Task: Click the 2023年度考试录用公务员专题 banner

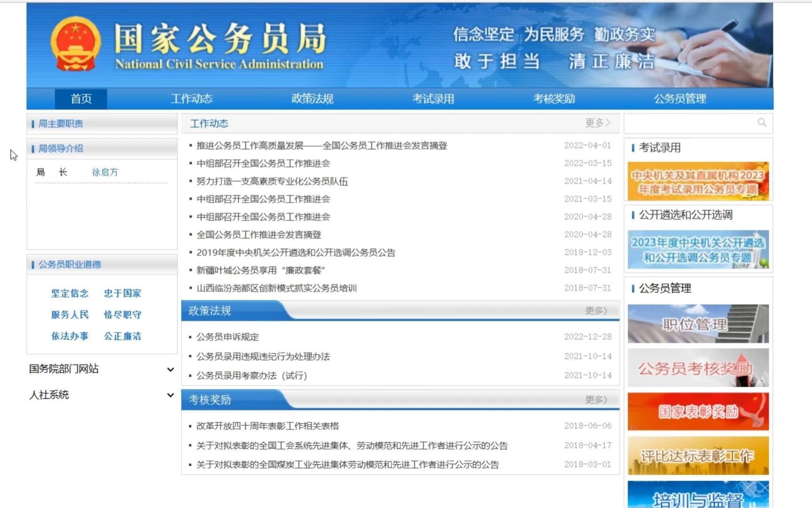Action: tap(698, 182)
